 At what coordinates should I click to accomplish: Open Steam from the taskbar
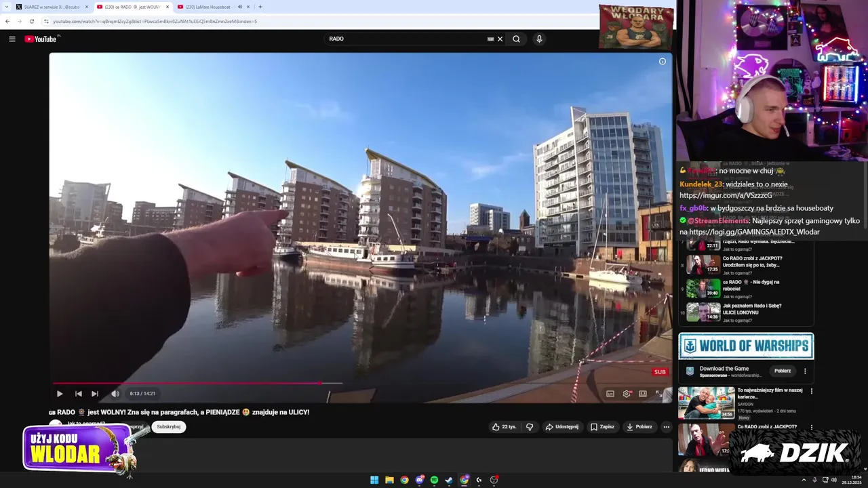[x=449, y=480]
